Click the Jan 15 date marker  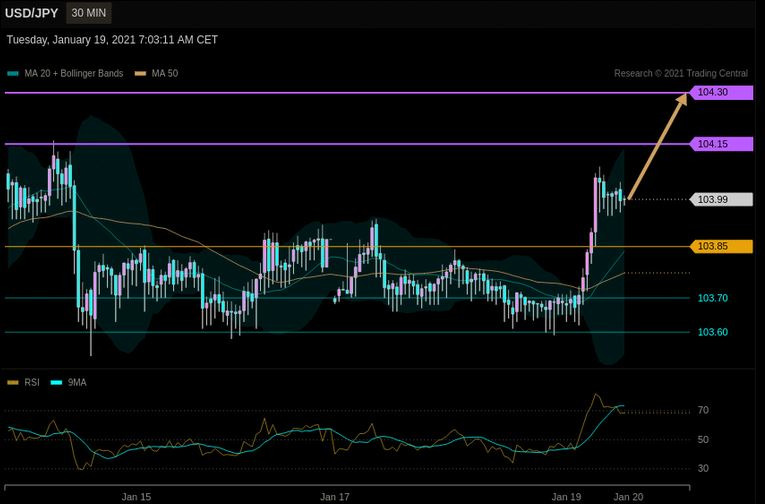[x=136, y=497]
